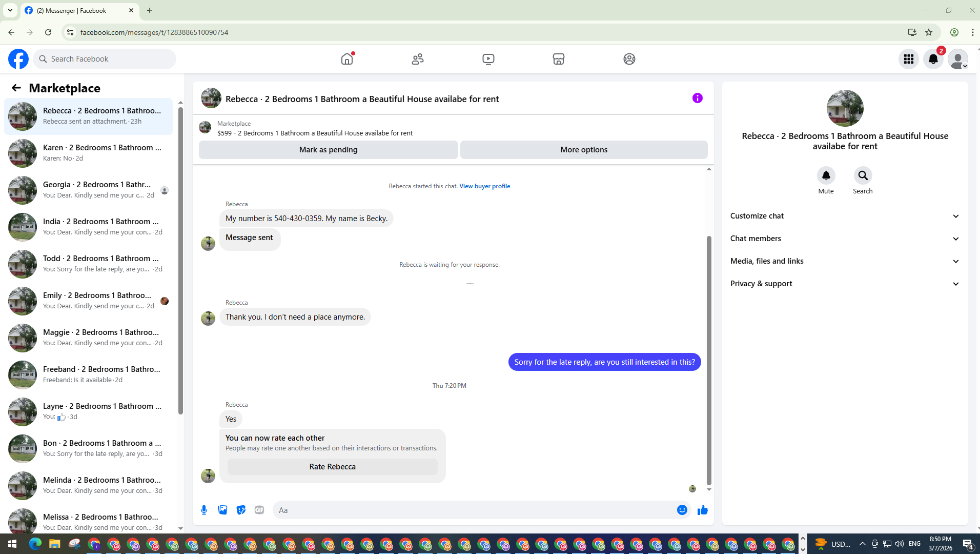Click the browser address bar URL

[x=154, y=32]
